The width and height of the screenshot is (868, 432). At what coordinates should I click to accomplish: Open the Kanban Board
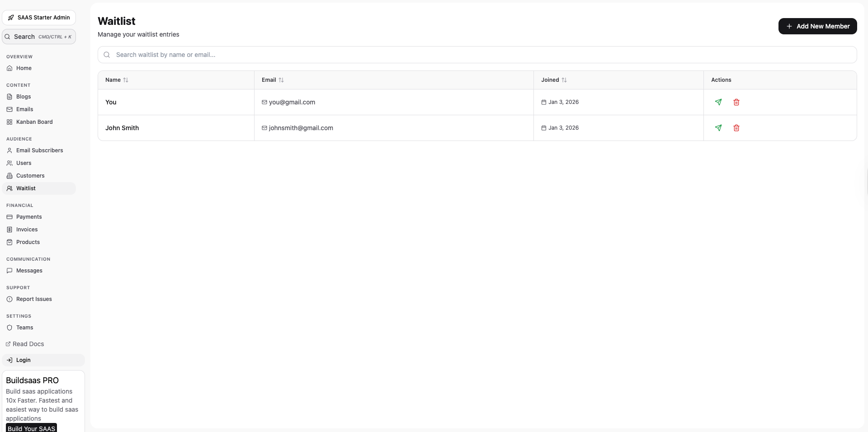tap(39, 122)
